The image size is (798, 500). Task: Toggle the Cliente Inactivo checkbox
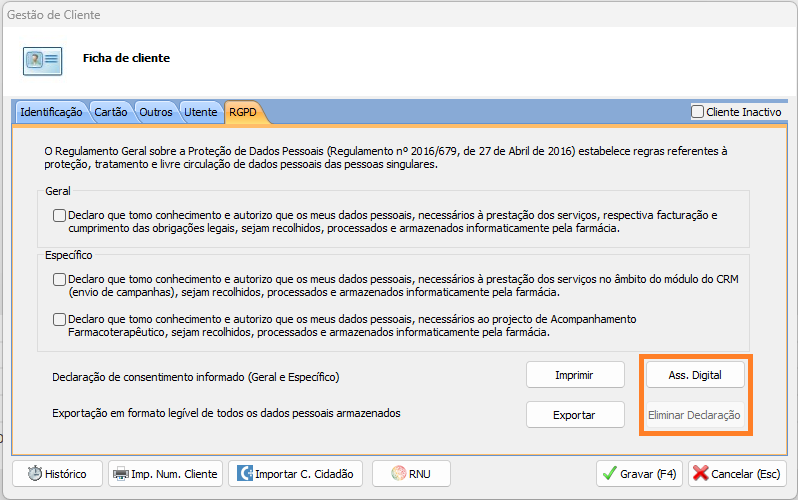coord(698,112)
